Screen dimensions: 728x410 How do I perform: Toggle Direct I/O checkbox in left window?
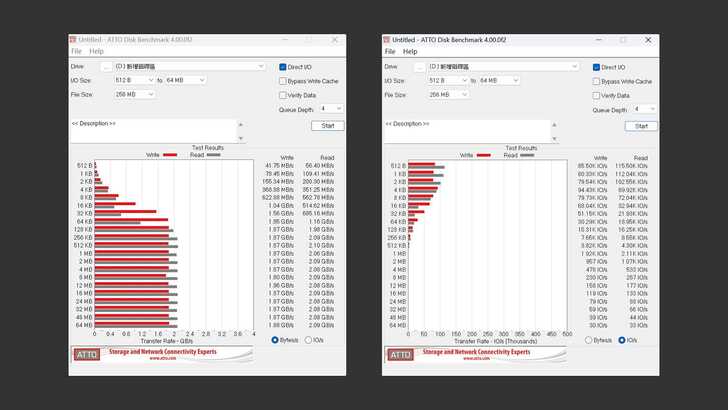(283, 67)
